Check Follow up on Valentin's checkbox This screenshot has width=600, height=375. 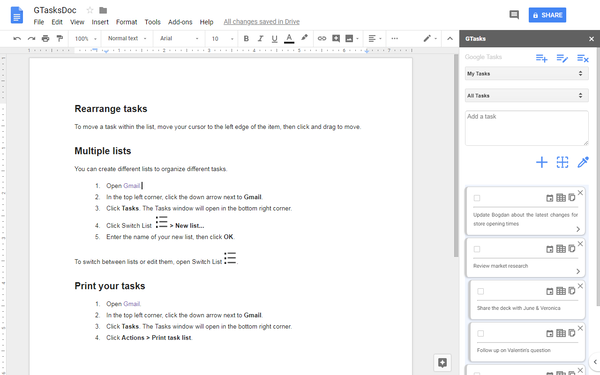tap(481, 333)
